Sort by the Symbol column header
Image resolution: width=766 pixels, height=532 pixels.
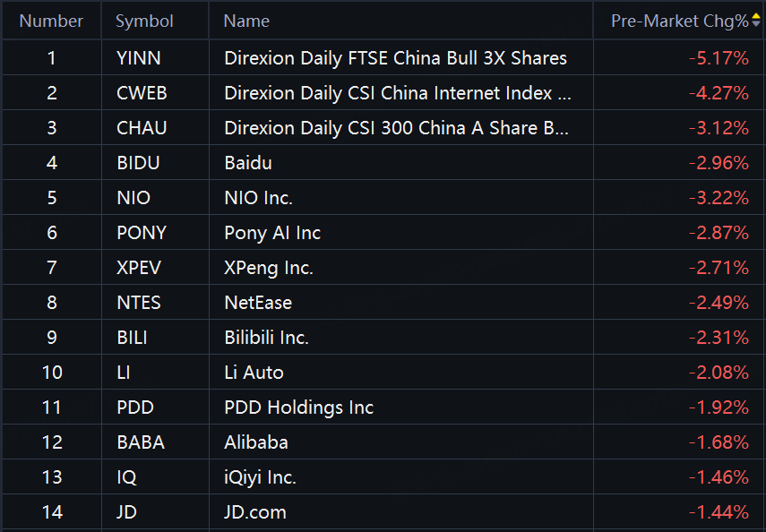tap(144, 21)
